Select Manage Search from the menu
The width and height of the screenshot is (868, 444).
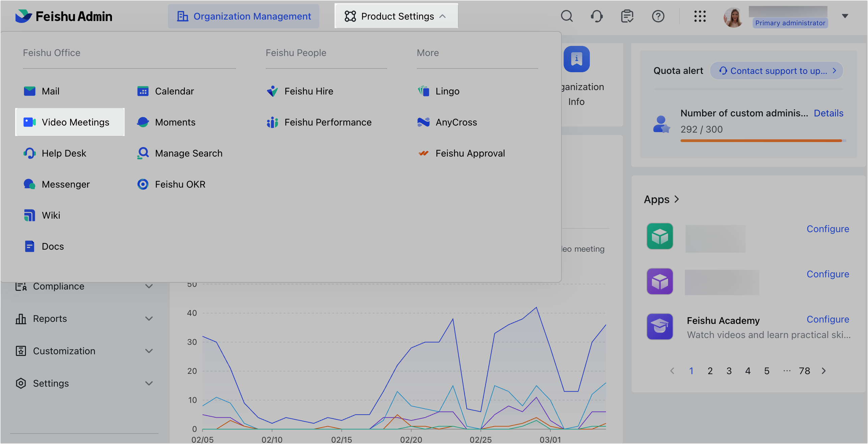(x=189, y=153)
